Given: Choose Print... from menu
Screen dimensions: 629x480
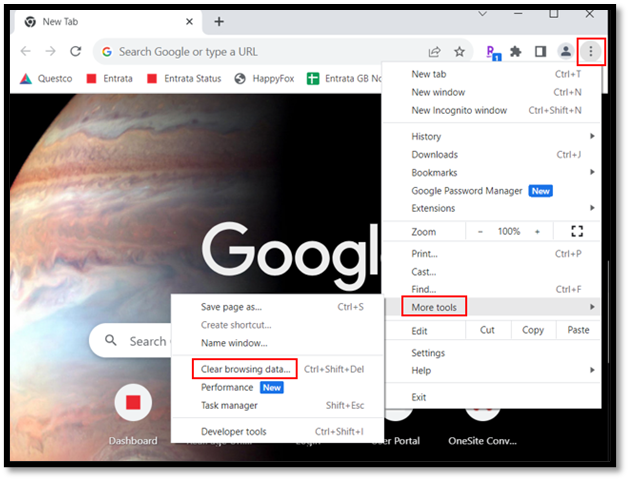Looking at the screenshot, I should pyautogui.click(x=491, y=253).
